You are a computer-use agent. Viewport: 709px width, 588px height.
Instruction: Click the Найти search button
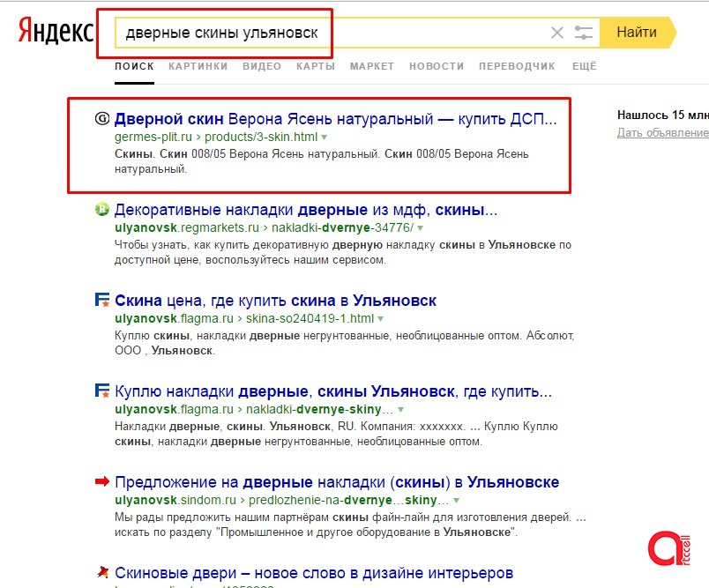pos(638,32)
